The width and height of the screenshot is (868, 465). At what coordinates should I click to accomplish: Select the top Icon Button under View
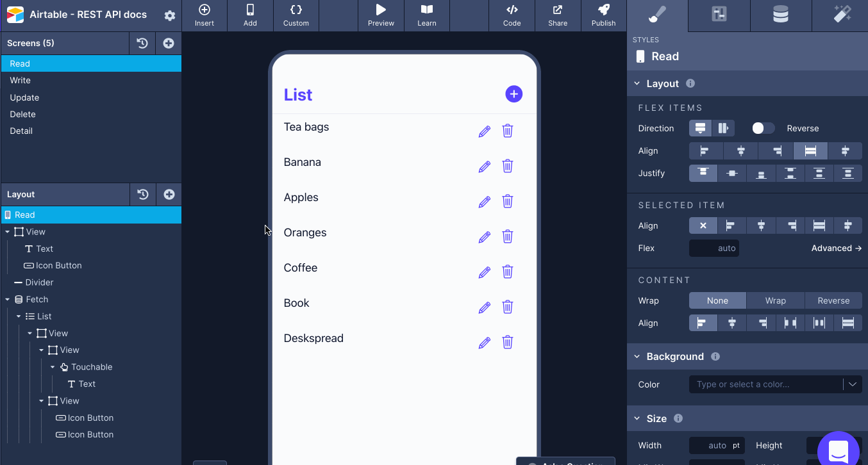[91, 266]
